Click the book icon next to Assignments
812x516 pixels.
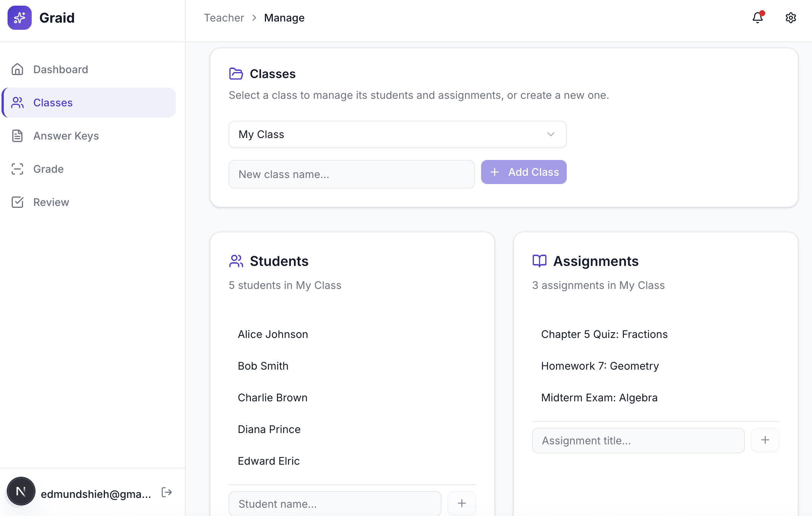pyautogui.click(x=539, y=261)
